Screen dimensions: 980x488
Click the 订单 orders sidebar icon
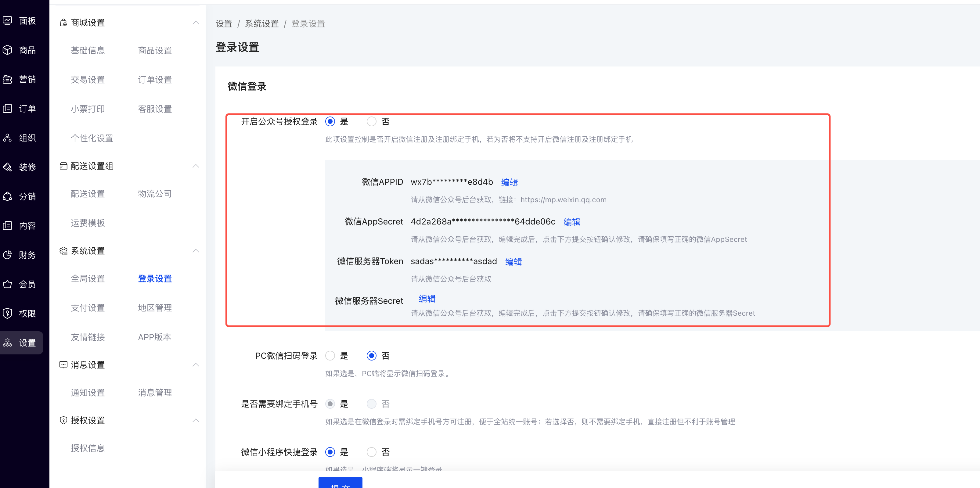[8, 108]
